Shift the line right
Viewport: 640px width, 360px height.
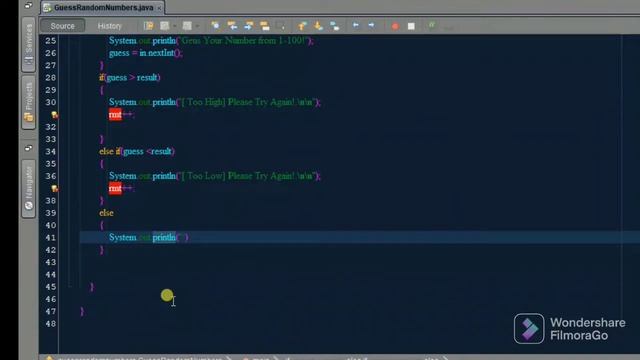pos(371,26)
